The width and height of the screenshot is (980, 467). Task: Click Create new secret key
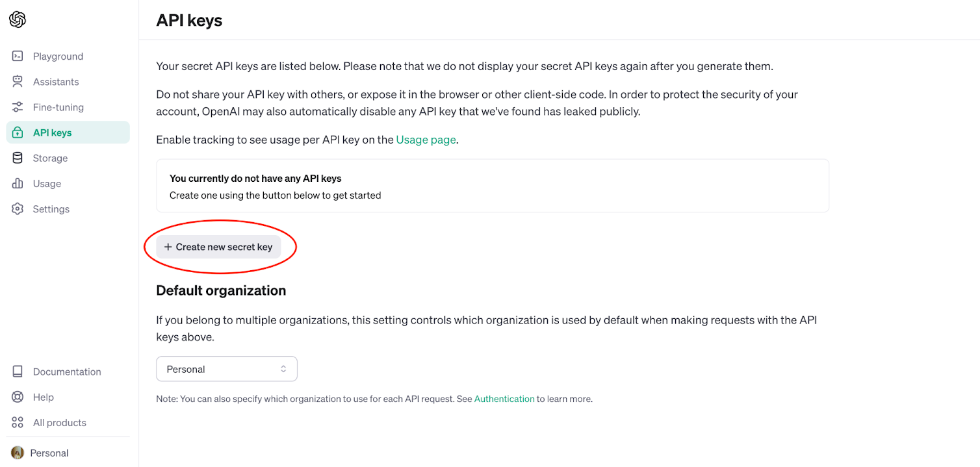coord(218,246)
